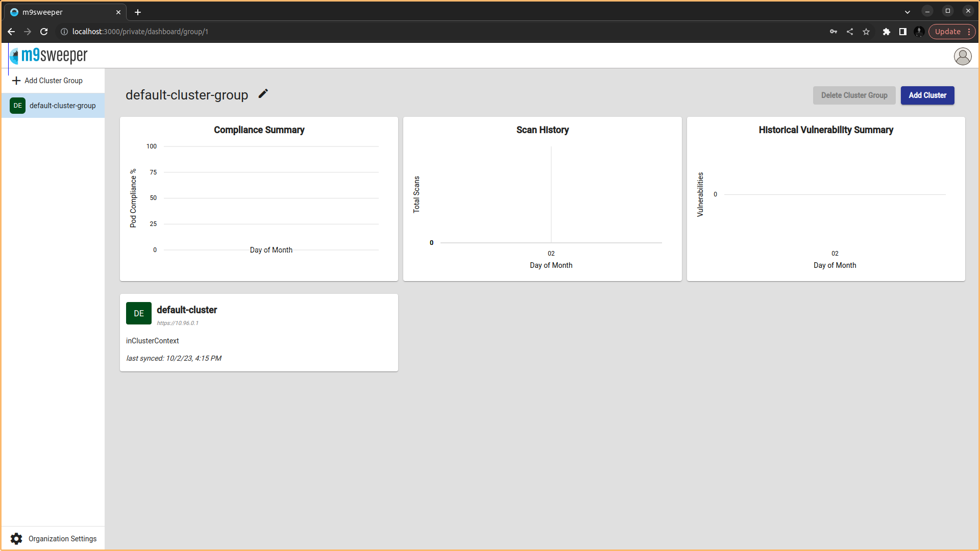
Task: Expand the tab search chevron dropdown
Action: point(908,12)
